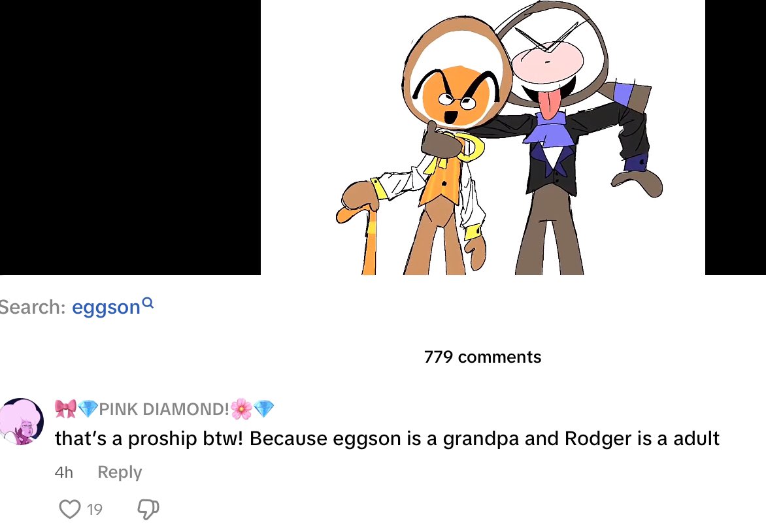Click the magnifier icon beside eggson
Viewport: 766px width, 532px height.
148,303
